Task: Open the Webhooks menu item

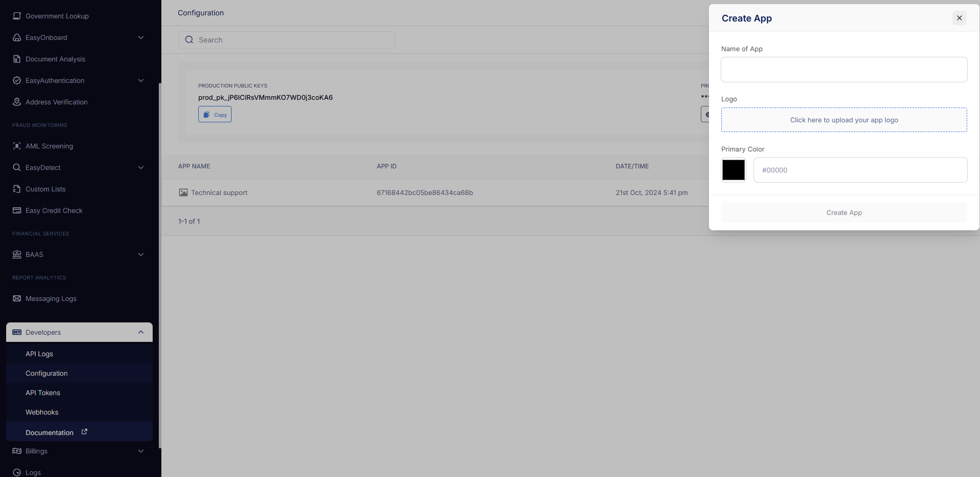Action: pyautogui.click(x=42, y=412)
